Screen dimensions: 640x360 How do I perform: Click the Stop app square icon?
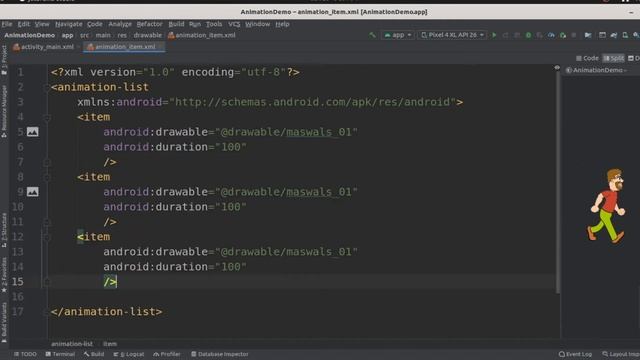coord(574,36)
